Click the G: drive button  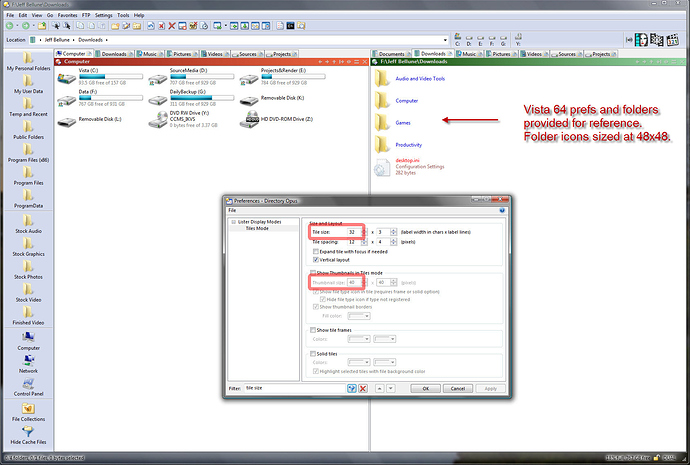[503, 40]
